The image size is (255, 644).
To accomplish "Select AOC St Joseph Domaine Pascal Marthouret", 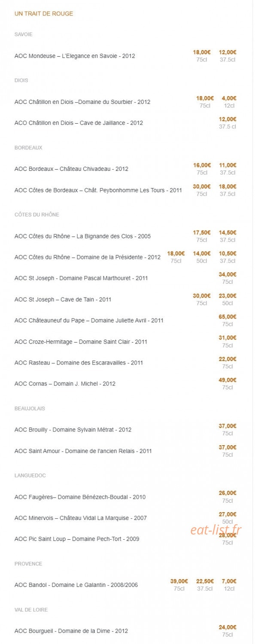I will tap(81, 278).
